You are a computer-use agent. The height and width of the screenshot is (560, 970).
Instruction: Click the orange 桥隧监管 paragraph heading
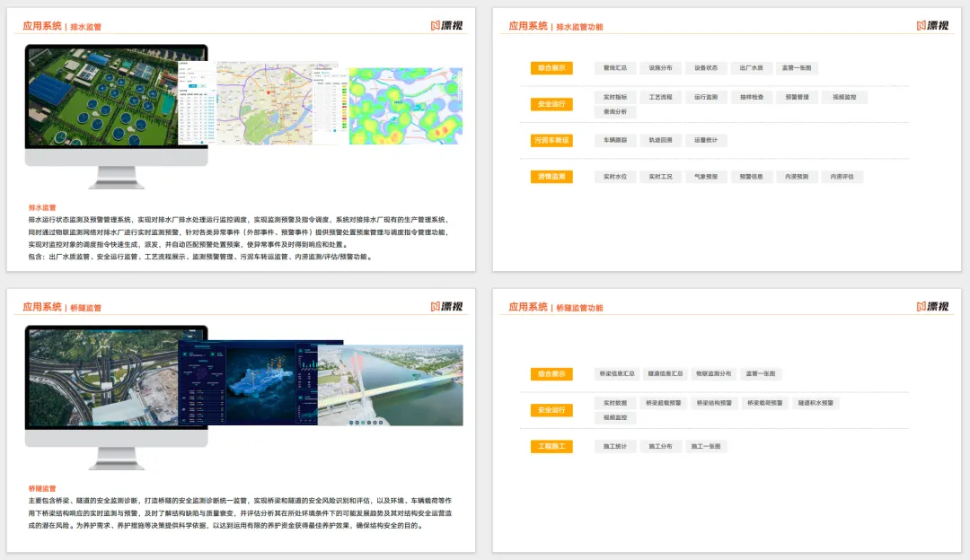42,488
